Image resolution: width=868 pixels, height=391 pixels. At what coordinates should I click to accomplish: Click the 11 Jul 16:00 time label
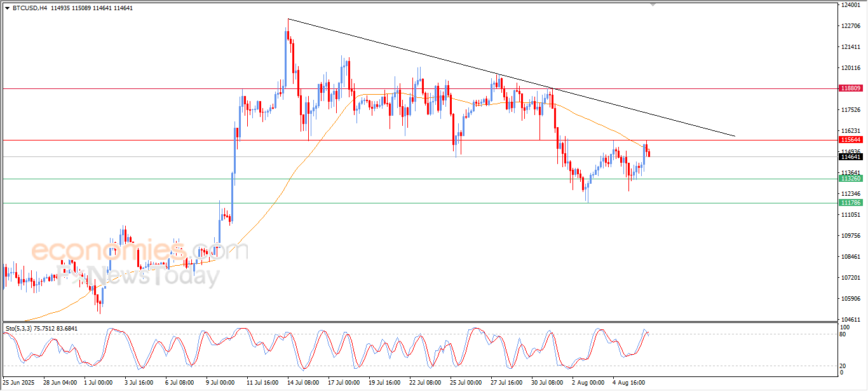click(262, 383)
